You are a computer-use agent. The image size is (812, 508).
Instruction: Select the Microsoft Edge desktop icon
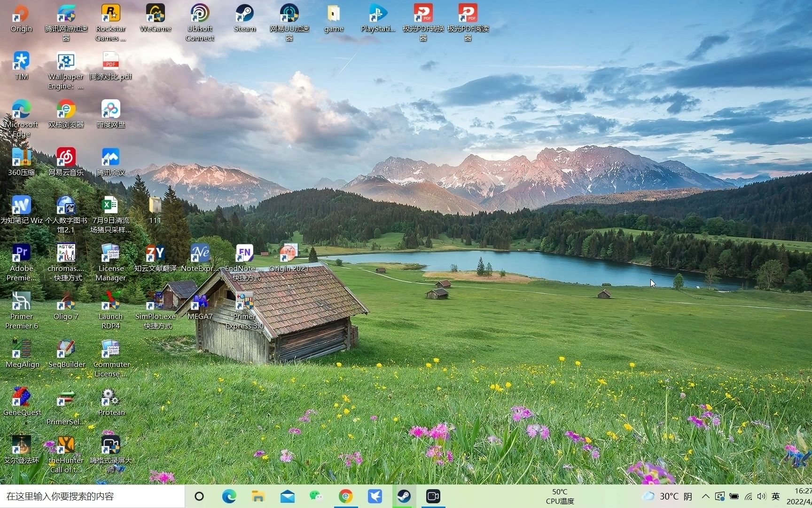point(21,119)
